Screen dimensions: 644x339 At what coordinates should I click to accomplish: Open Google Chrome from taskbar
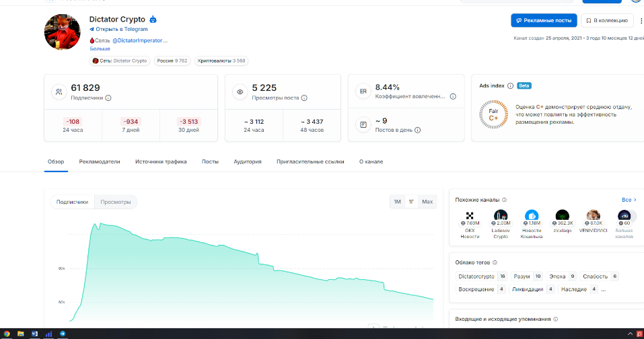pos(7,334)
